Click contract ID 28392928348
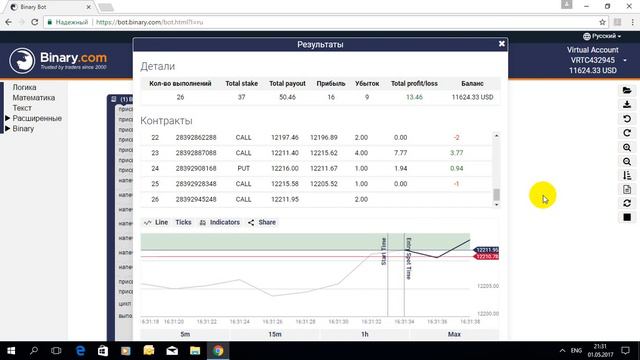The height and width of the screenshot is (360, 640). coord(196,184)
